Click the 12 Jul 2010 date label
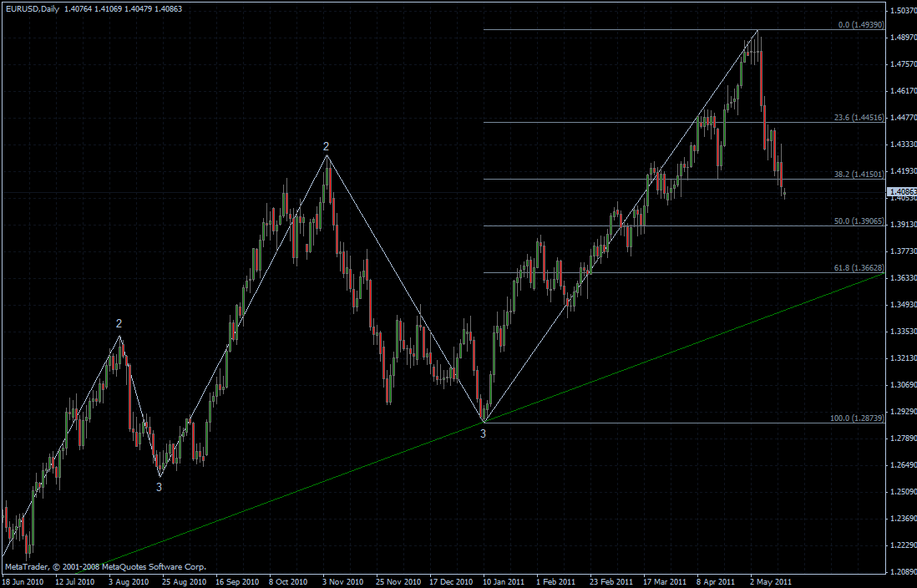The image size is (917, 588). [75, 581]
